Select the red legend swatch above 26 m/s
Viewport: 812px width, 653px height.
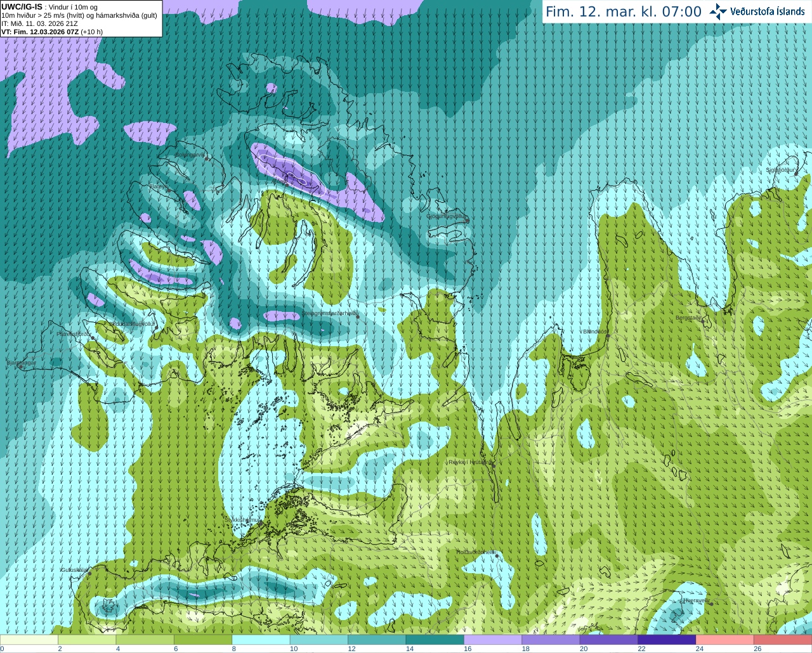point(783,640)
